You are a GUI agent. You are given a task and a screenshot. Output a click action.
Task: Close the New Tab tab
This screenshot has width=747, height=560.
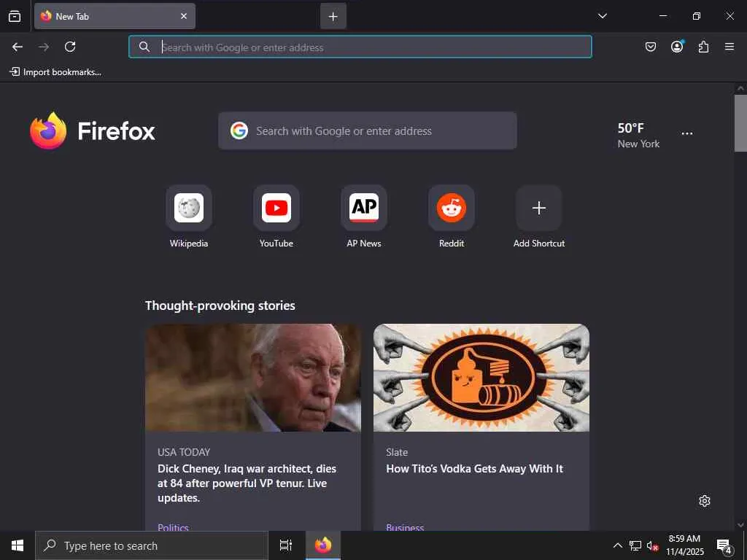[184, 16]
